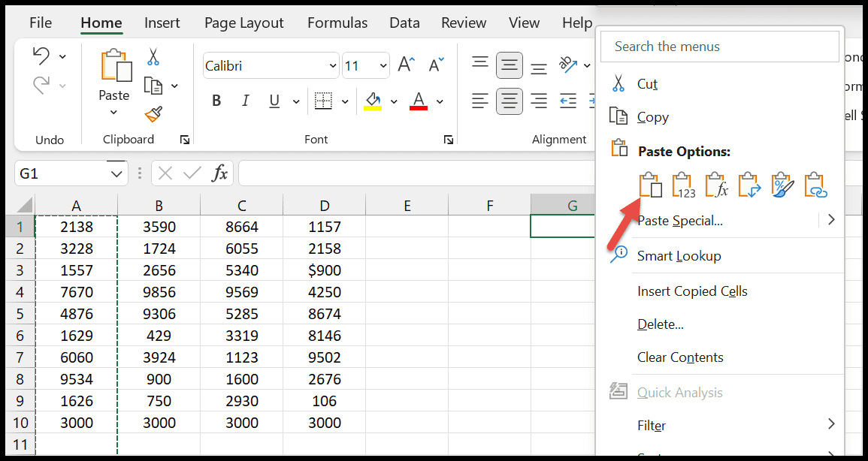Viewport: 868px width, 461px height.
Task: Toggle Center horizontal alignment
Action: [x=510, y=101]
